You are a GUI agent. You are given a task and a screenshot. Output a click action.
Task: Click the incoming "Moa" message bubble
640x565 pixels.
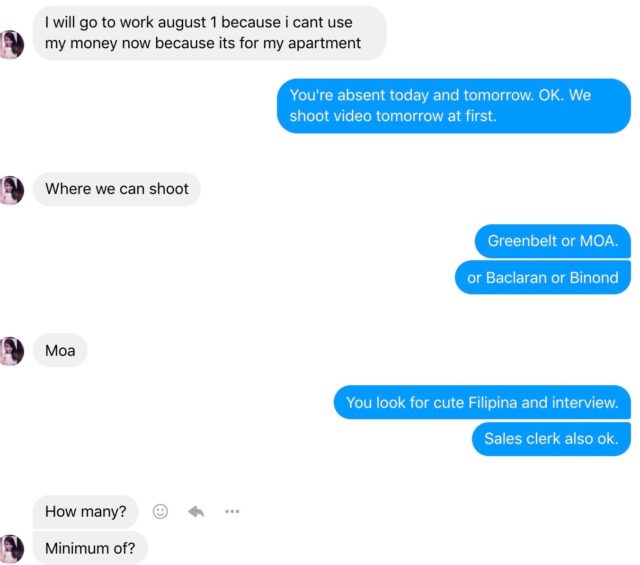pyautogui.click(x=60, y=351)
